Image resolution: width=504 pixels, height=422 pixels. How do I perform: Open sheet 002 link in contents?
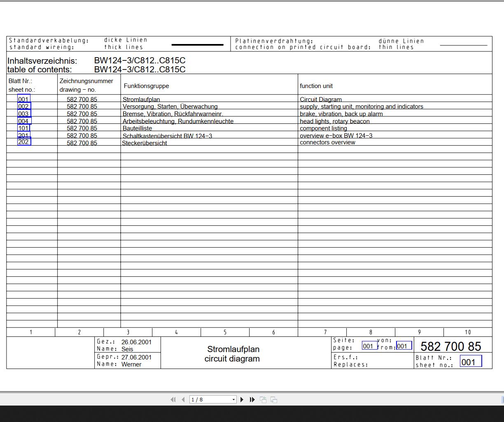click(x=24, y=106)
